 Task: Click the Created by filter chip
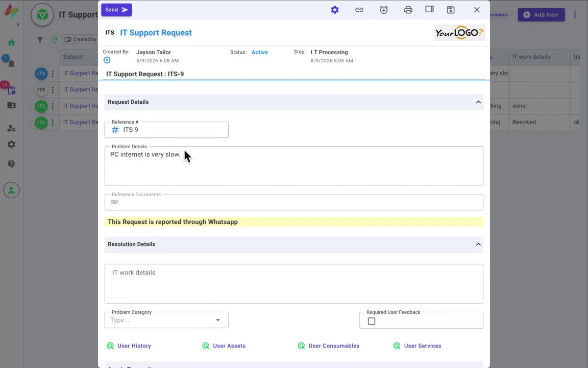click(80, 39)
